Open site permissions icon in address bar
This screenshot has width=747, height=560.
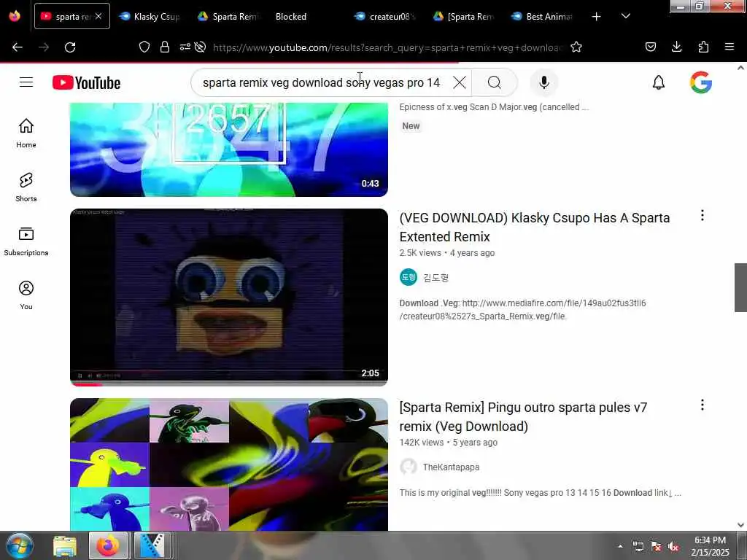pos(185,47)
